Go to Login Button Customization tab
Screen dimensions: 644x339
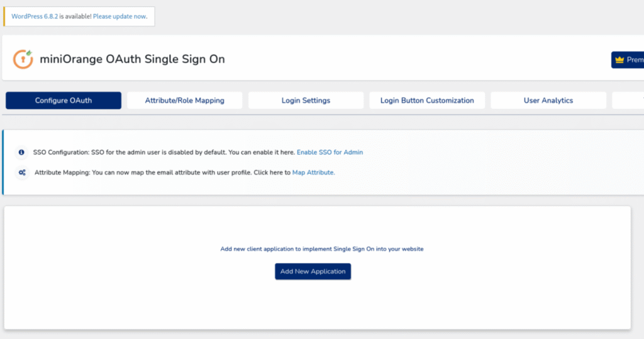pos(427,100)
